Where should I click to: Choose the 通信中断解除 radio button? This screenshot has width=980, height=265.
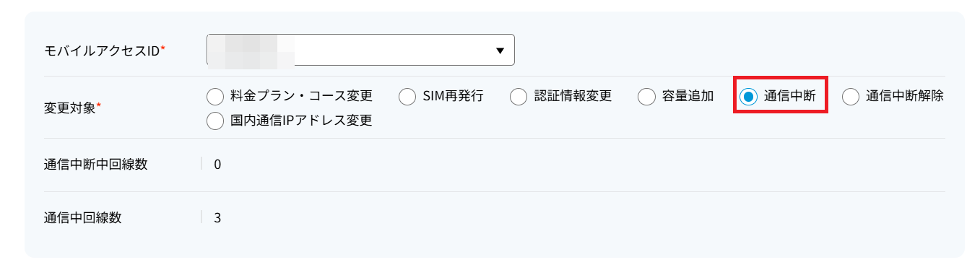851,96
